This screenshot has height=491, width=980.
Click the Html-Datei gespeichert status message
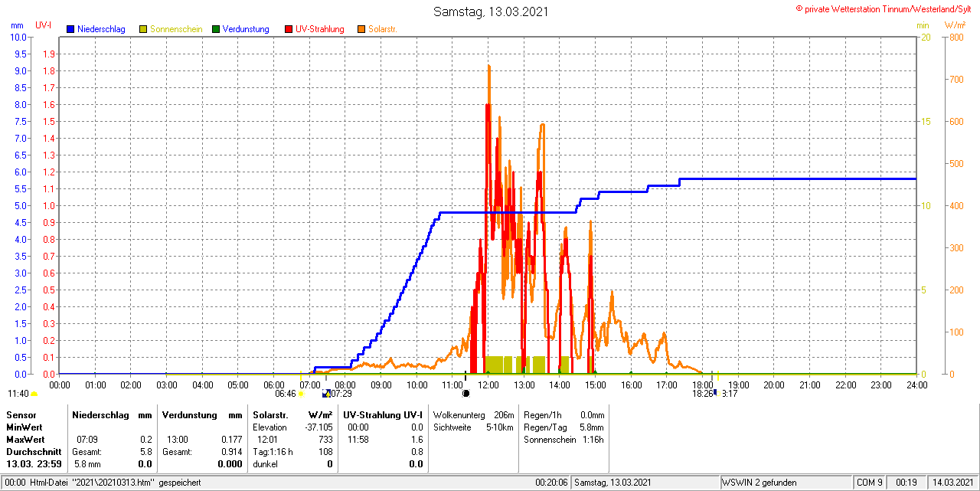(103, 483)
